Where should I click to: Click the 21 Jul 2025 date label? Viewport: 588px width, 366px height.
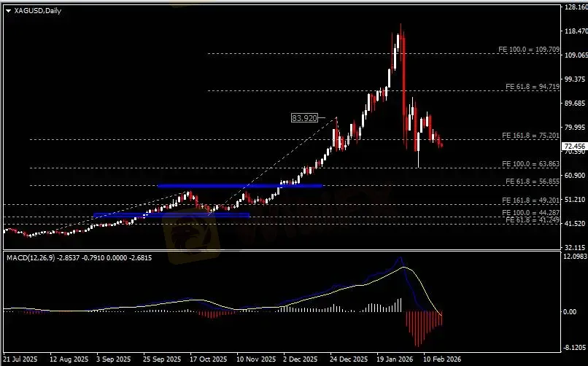click(x=20, y=359)
